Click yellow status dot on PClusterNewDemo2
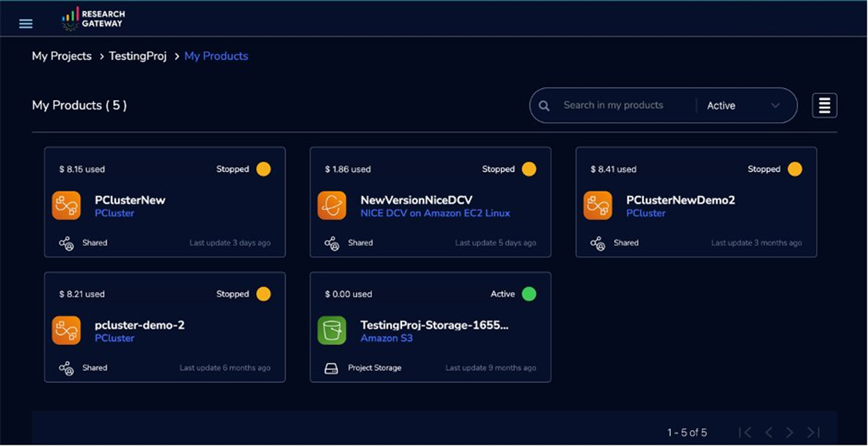Screen dimensions: 868x446 point(795,169)
